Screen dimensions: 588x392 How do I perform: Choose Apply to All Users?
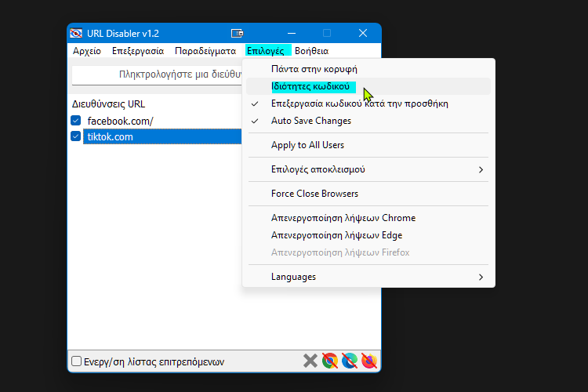point(307,145)
